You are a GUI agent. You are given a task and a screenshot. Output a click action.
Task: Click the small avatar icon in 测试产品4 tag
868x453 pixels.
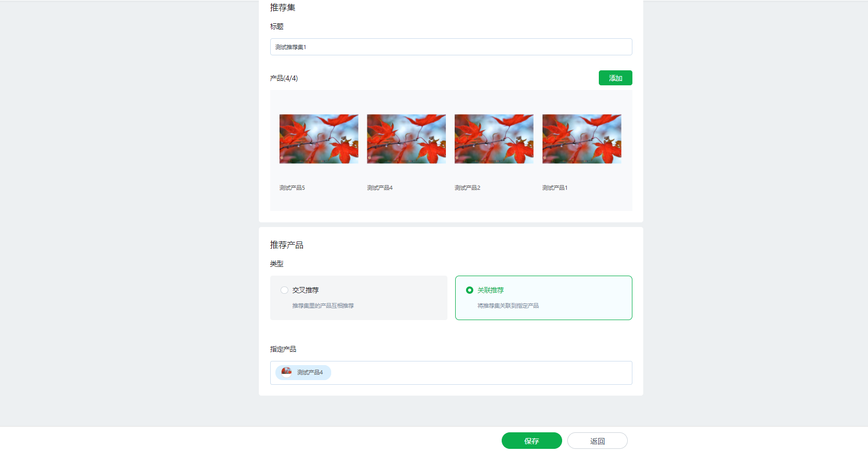(x=286, y=372)
